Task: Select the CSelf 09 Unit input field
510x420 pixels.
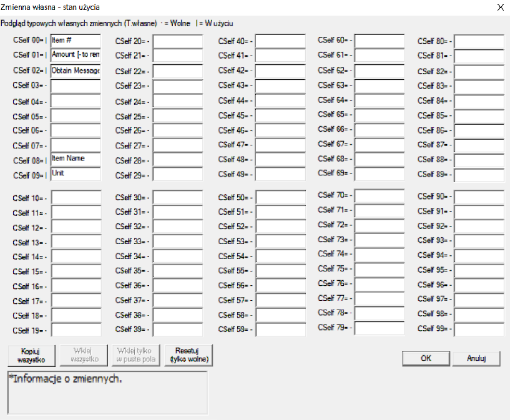Action: pos(76,174)
